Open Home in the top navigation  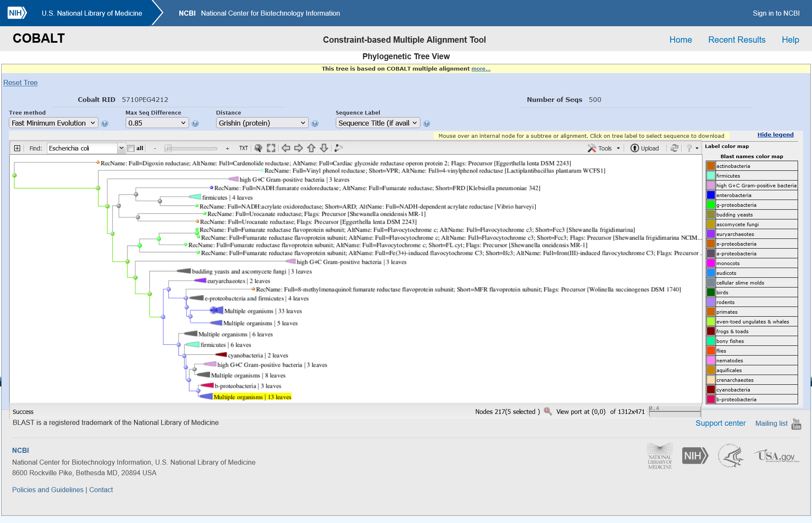pyautogui.click(x=680, y=40)
